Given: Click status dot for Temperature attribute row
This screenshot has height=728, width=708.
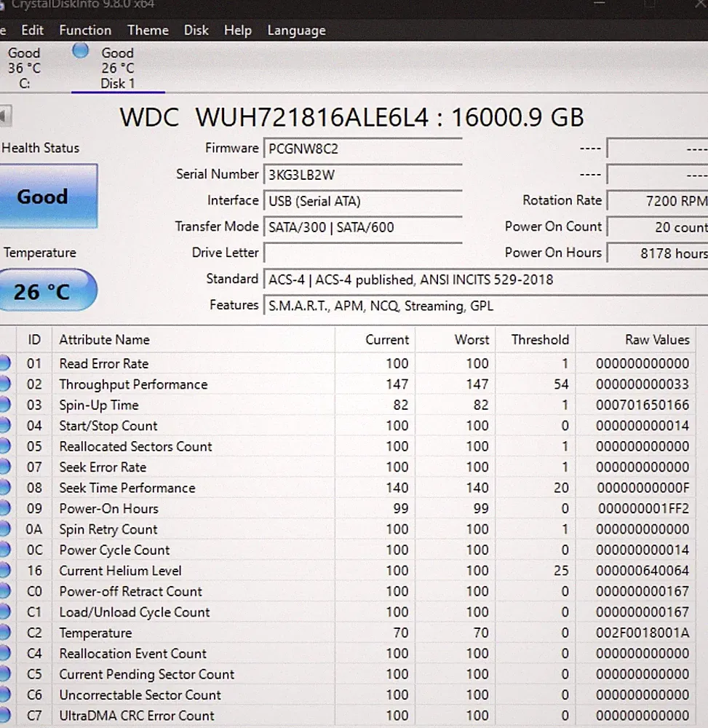Looking at the screenshot, I should pyautogui.click(x=4, y=633).
